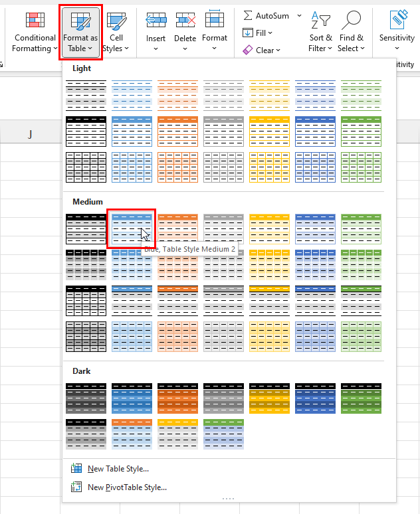420x514 pixels.
Task: Open the Clear menu
Action: 261,50
